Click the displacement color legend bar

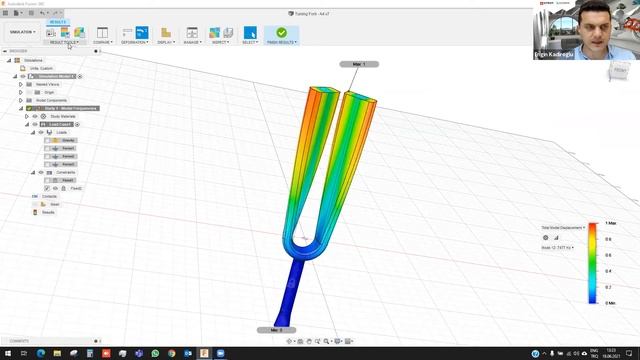[x=592, y=263]
